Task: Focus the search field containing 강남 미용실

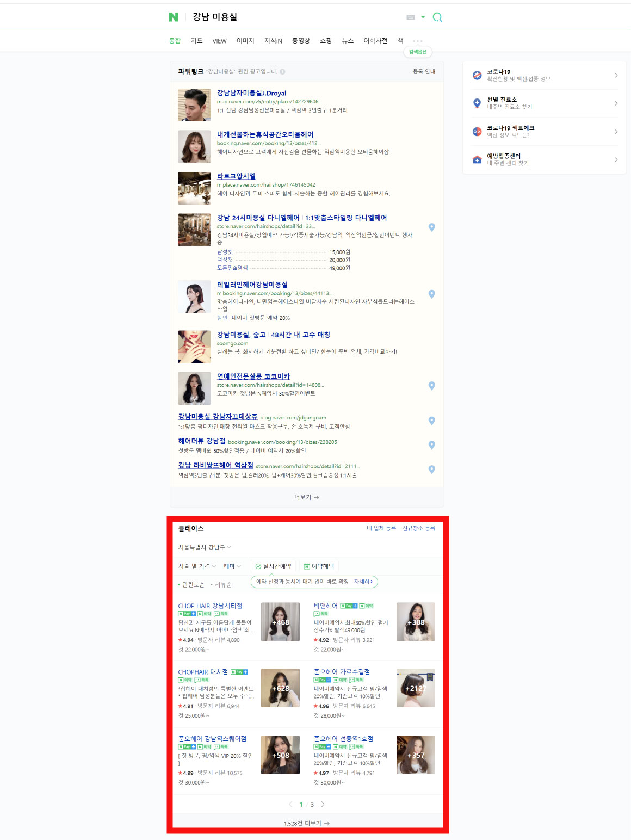Action: 294,17
